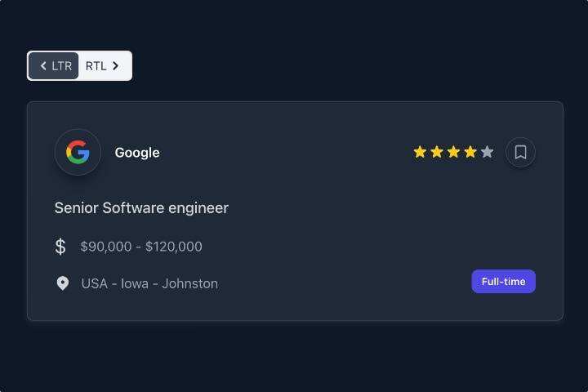Click the dollar sign salary icon
Viewport: 588px width, 392px height.
pos(60,246)
